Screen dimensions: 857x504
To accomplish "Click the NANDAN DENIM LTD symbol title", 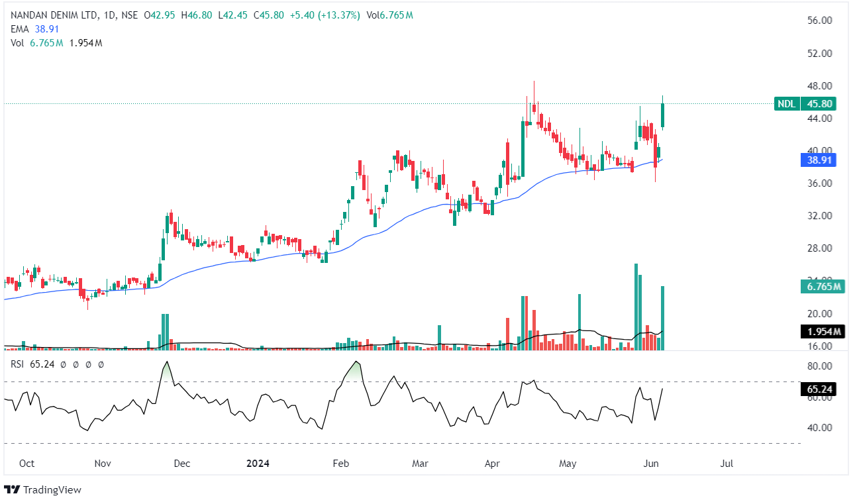I will (51, 15).
